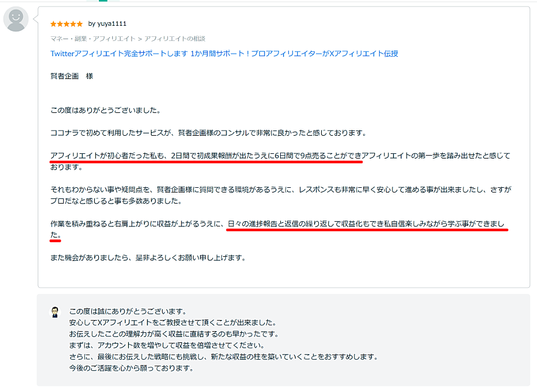Click the reply line まずは、アカウント数を増やして
Viewport: 537px width, 392px height.
(167, 345)
